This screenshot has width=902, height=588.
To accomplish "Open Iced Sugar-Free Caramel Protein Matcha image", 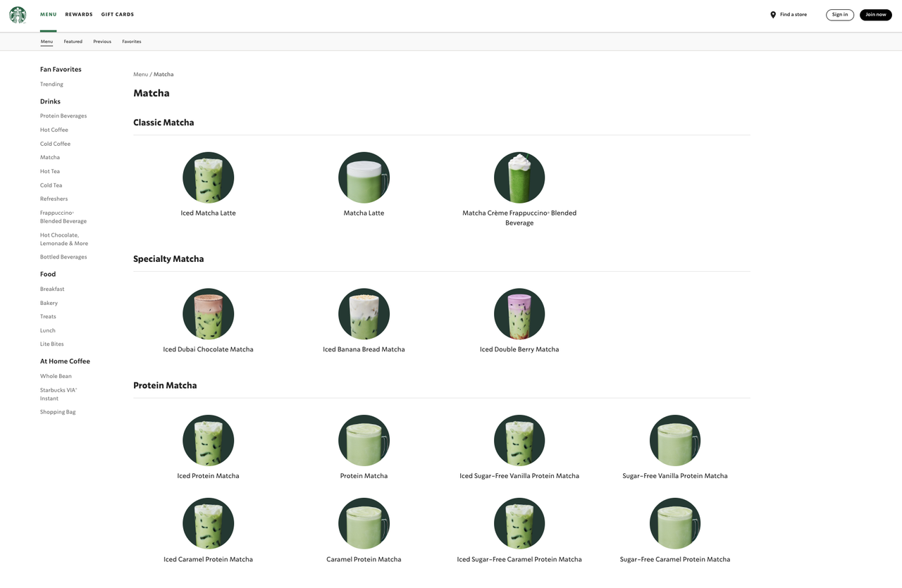I will pyautogui.click(x=519, y=524).
